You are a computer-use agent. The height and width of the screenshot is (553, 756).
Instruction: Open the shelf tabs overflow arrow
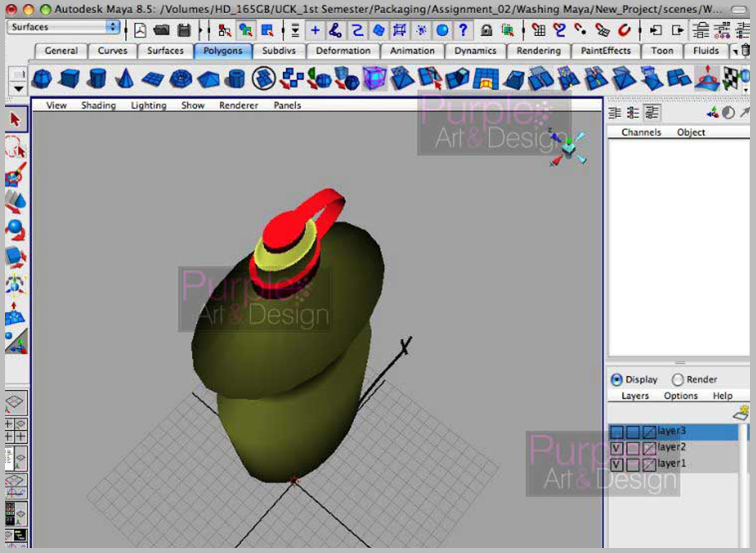point(735,51)
